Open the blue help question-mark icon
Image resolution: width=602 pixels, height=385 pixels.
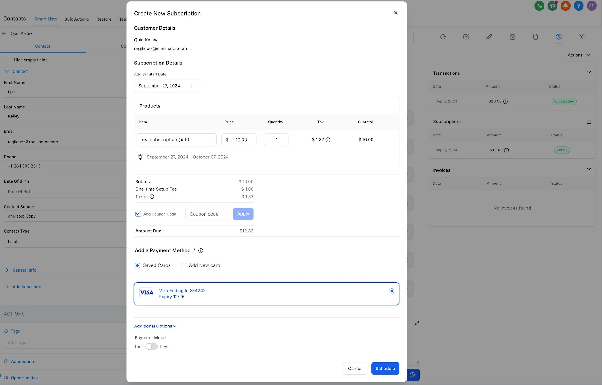pos(579,6)
